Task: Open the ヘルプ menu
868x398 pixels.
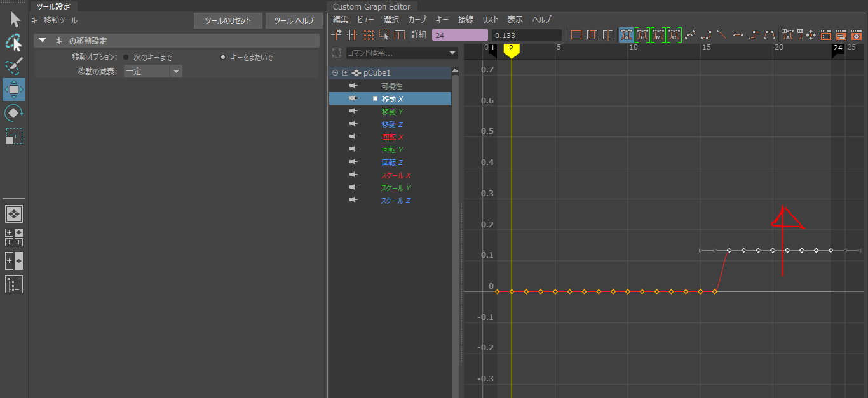Action: click(x=542, y=20)
